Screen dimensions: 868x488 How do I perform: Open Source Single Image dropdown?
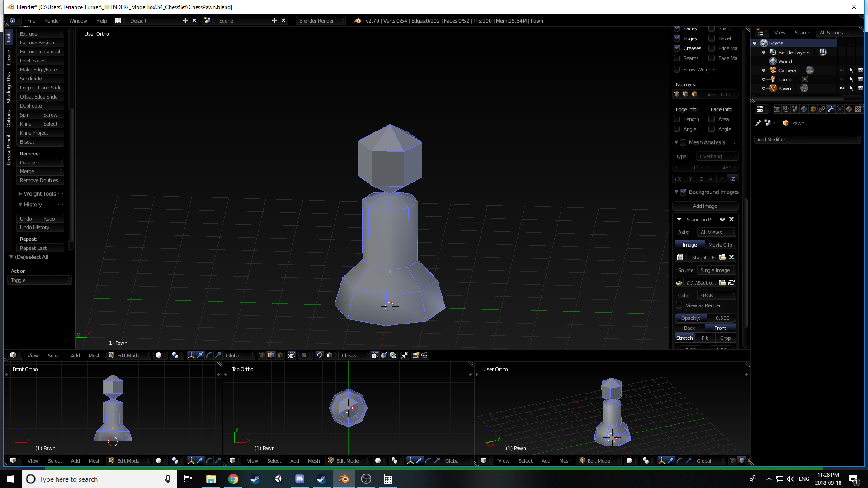[717, 270]
